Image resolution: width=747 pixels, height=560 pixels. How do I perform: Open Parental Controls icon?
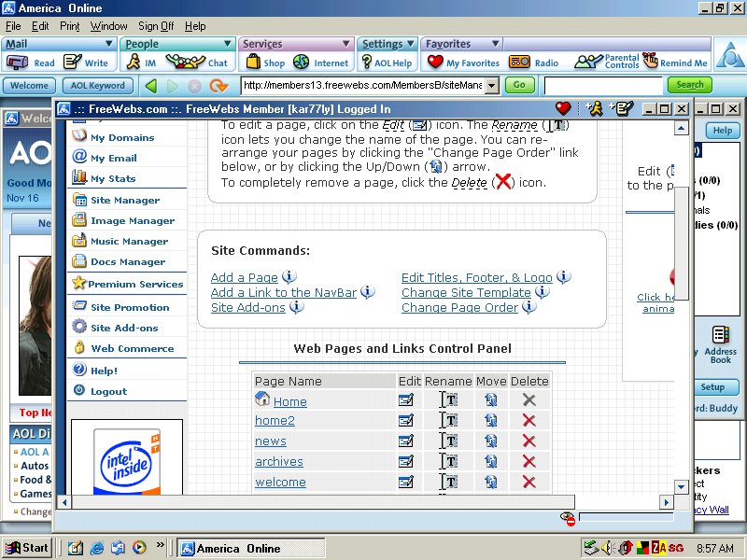(x=589, y=62)
